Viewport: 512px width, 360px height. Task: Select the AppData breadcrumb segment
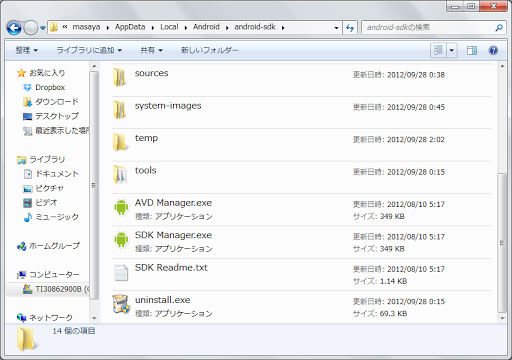[x=130, y=27]
